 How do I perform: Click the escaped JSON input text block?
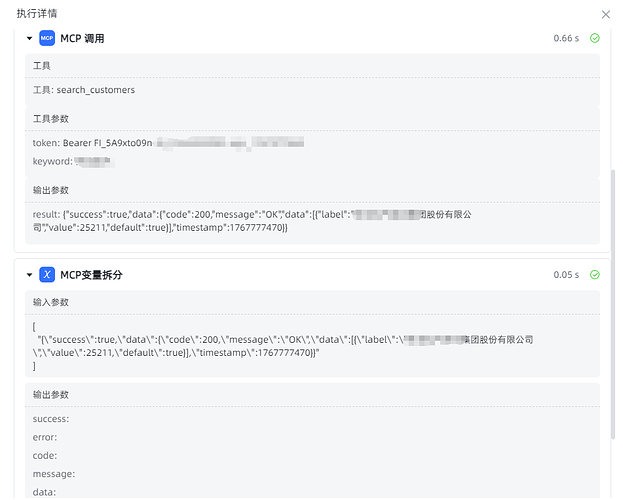[x=280, y=346]
